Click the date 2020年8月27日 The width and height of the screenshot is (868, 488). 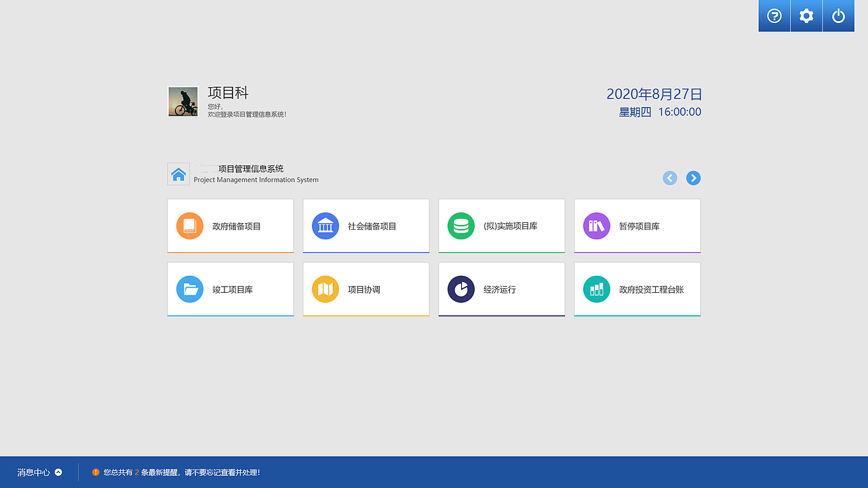click(x=654, y=94)
